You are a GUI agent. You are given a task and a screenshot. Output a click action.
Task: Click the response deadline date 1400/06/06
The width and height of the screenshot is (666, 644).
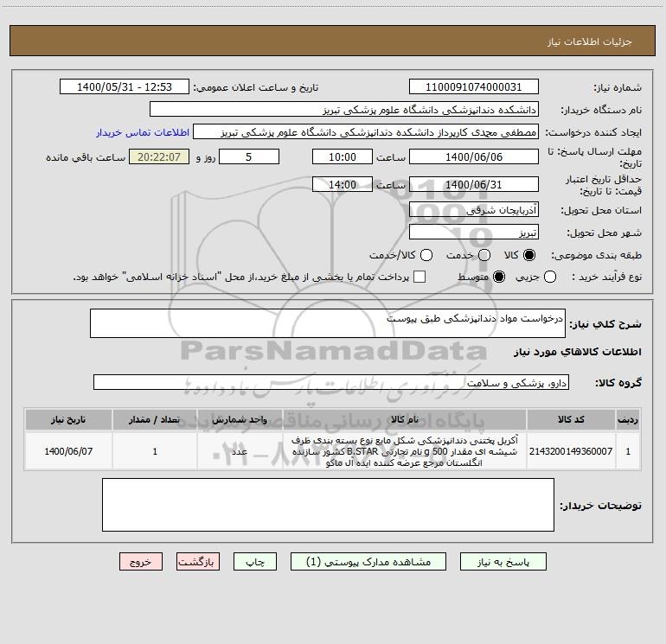(474, 157)
